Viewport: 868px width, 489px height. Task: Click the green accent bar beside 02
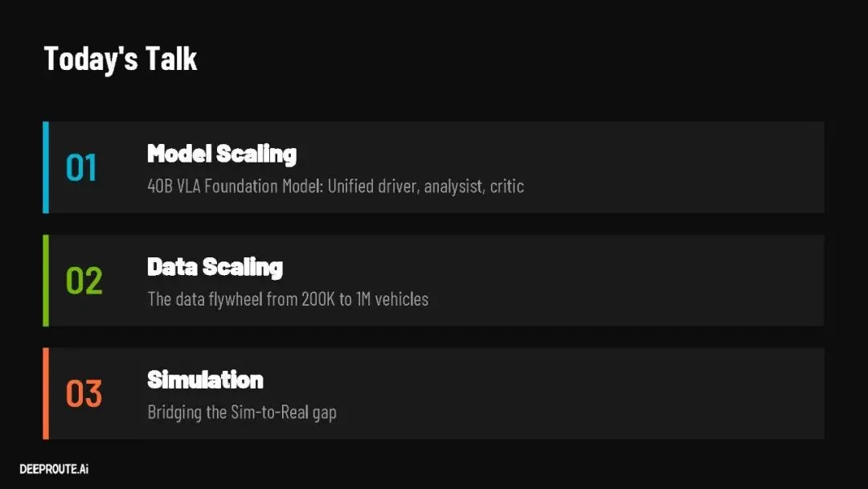pos(46,281)
